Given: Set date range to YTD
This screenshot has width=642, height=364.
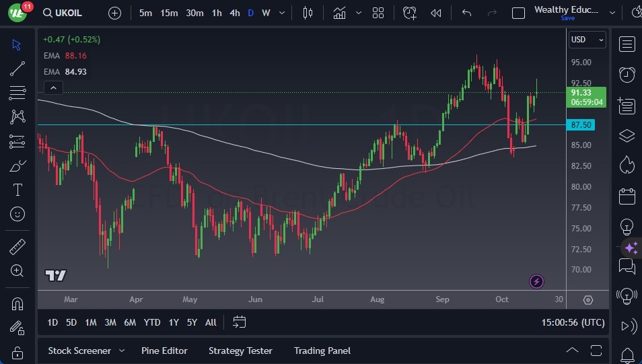Looking at the screenshot, I should [x=152, y=322].
